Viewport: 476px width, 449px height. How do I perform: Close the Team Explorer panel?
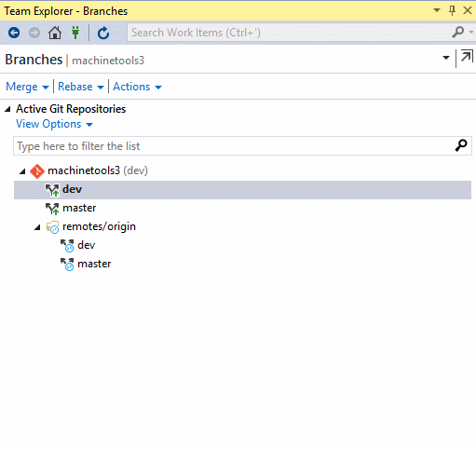coord(468,10)
